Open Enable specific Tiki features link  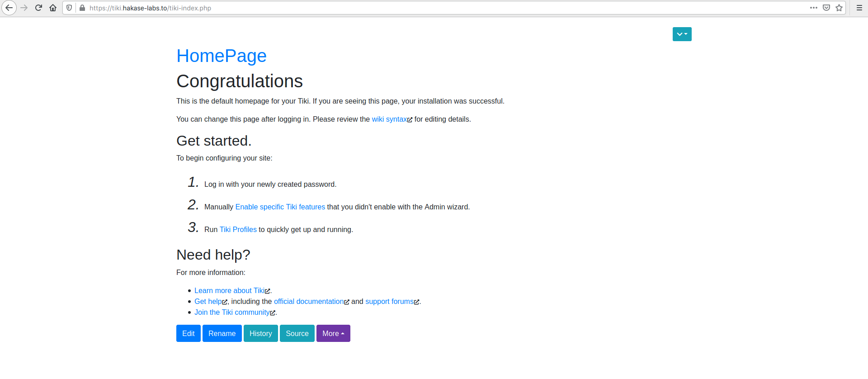280,207
